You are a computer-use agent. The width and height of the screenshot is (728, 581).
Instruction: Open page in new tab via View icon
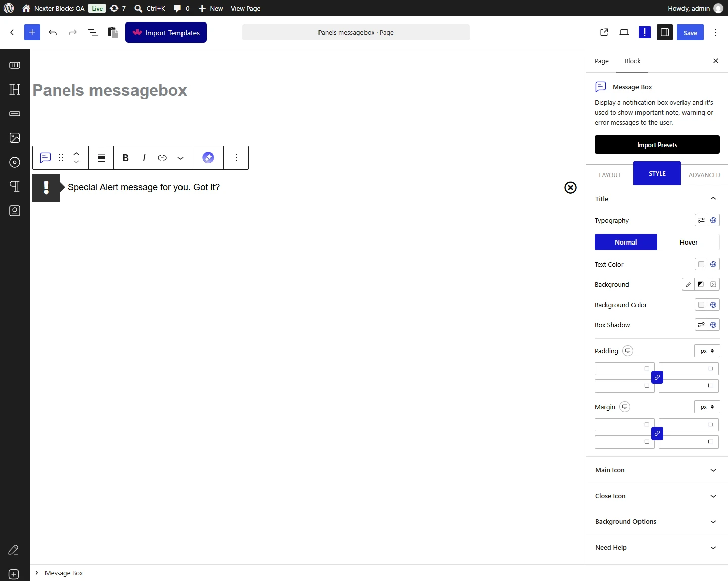(x=604, y=32)
